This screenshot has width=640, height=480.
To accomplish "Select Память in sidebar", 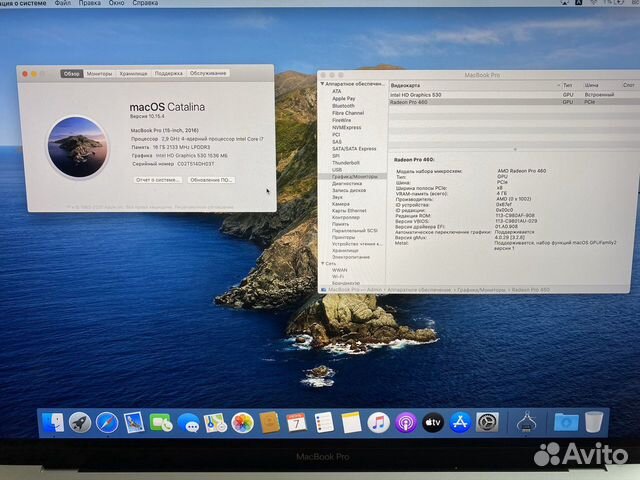I will [340, 224].
